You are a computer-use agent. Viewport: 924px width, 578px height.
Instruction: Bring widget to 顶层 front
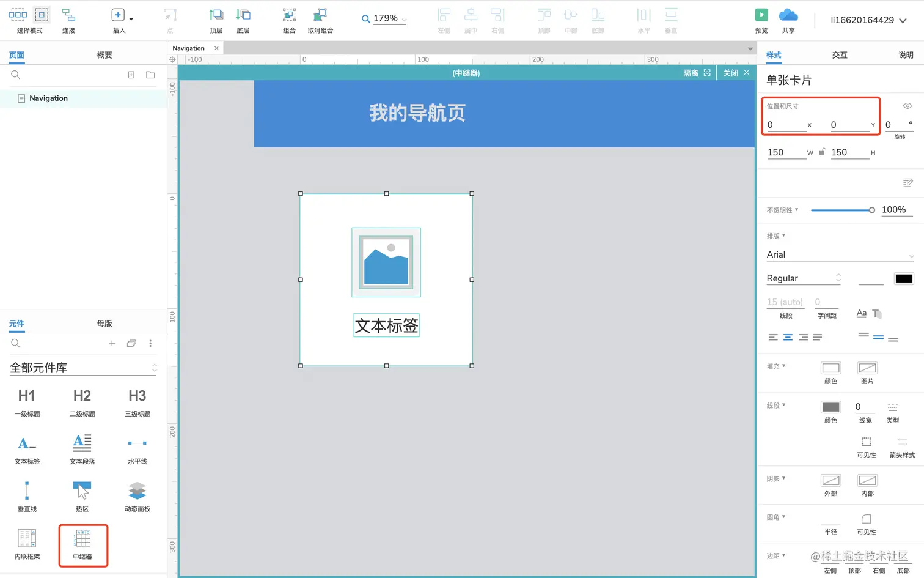point(216,15)
